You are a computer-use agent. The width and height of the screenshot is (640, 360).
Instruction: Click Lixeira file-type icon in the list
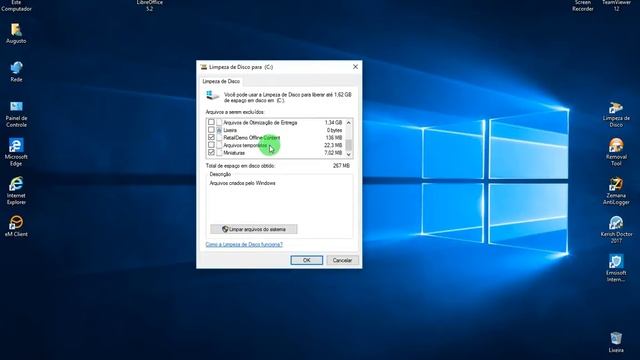tap(219, 130)
